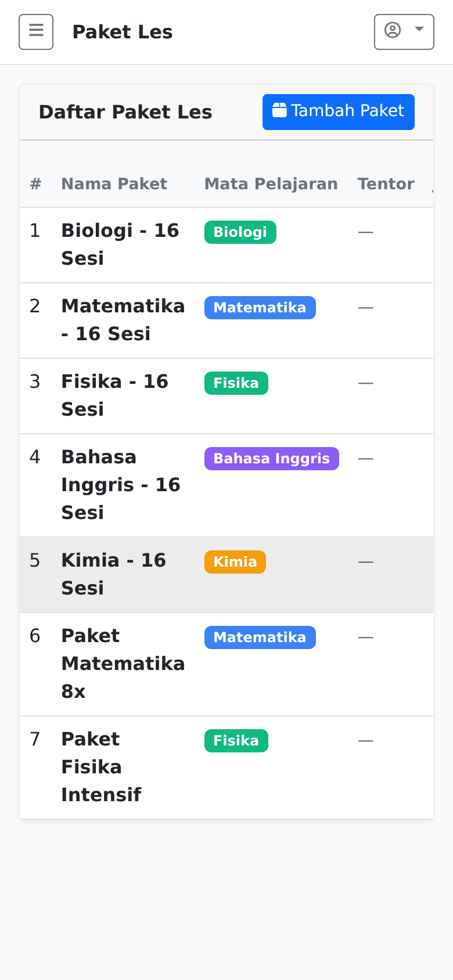Click the Paket Les page title
Viewport: 453px width, 980px height.
pyautogui.click(x=122, y=32)
